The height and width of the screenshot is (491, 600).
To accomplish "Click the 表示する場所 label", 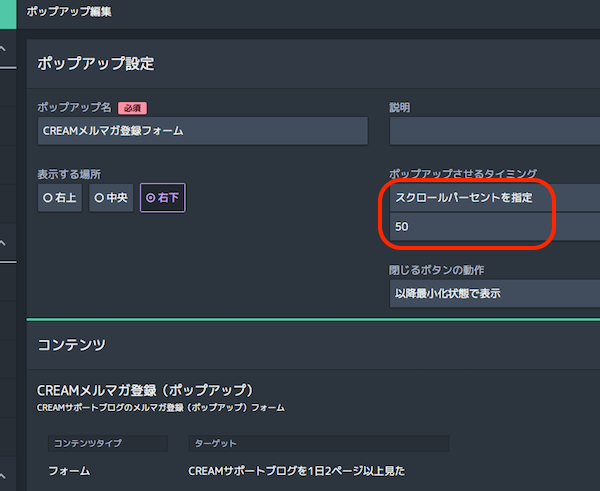I will [69, 175].
